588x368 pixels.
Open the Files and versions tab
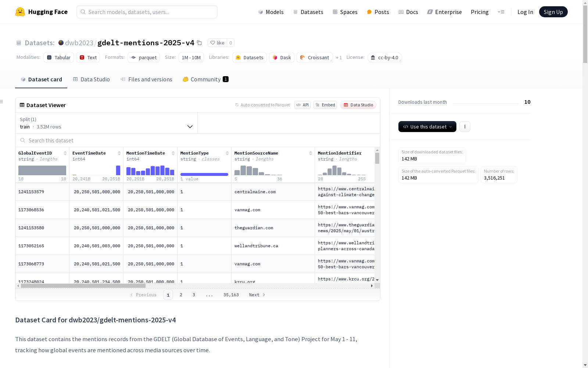point(146,79)
